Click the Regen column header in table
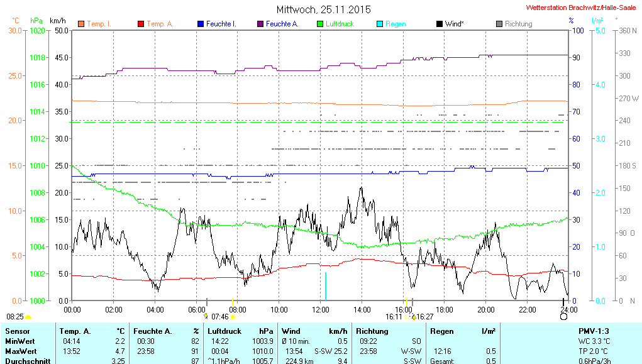Image resolution: width=642 pixels, height=364 pixels. pos(442,331)
